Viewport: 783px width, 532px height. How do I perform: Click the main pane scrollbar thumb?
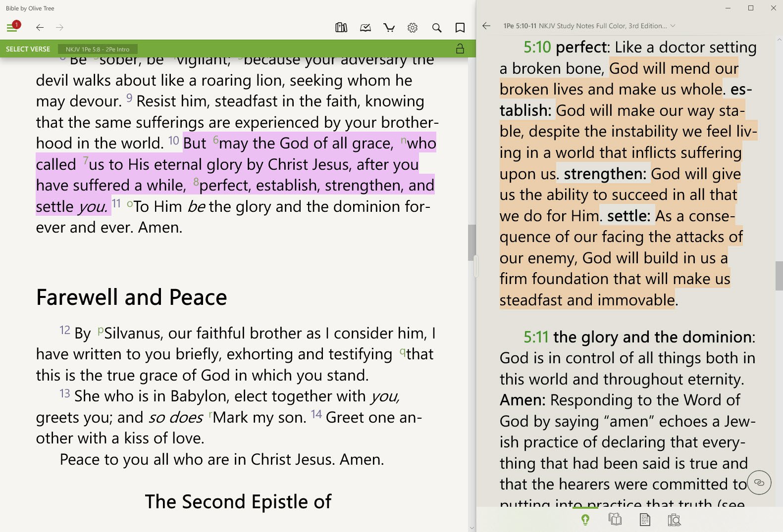(x=471, y=242)
